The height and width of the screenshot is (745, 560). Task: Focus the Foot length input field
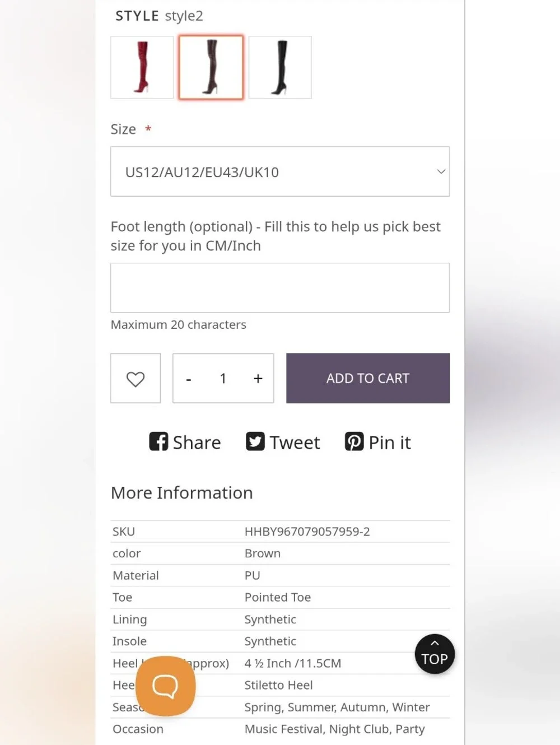[280, 288]
